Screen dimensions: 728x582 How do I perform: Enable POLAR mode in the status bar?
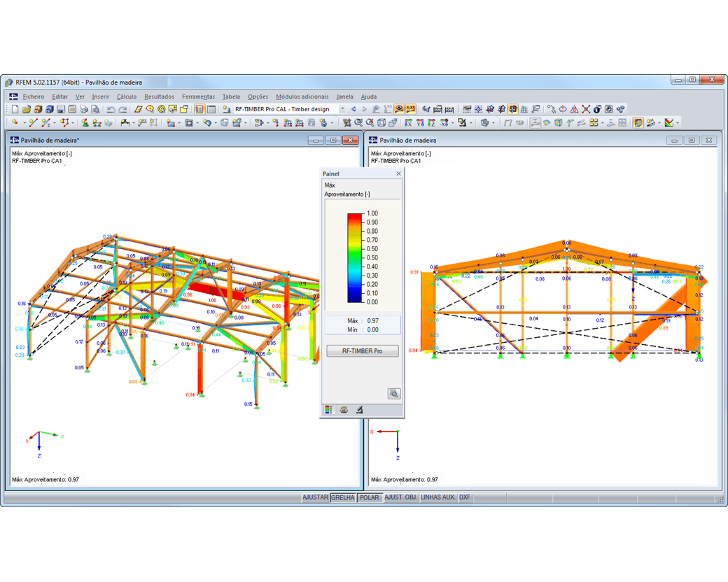pos(369,497)
